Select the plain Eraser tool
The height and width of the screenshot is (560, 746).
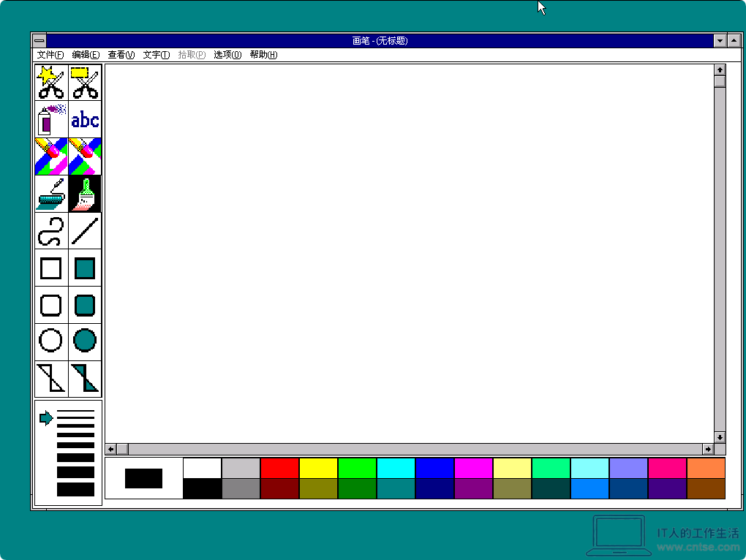pos(85,156)
